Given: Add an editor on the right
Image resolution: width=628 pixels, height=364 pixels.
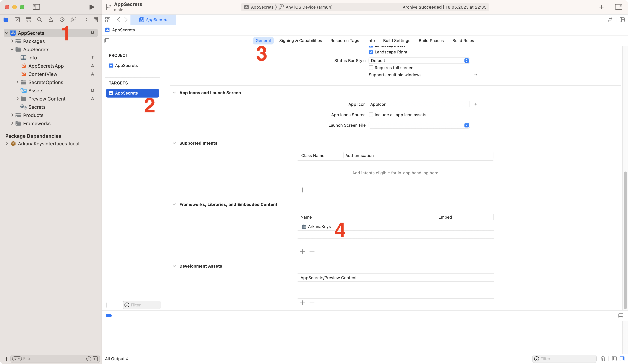Looking at the screenshot, I should 622,20.
